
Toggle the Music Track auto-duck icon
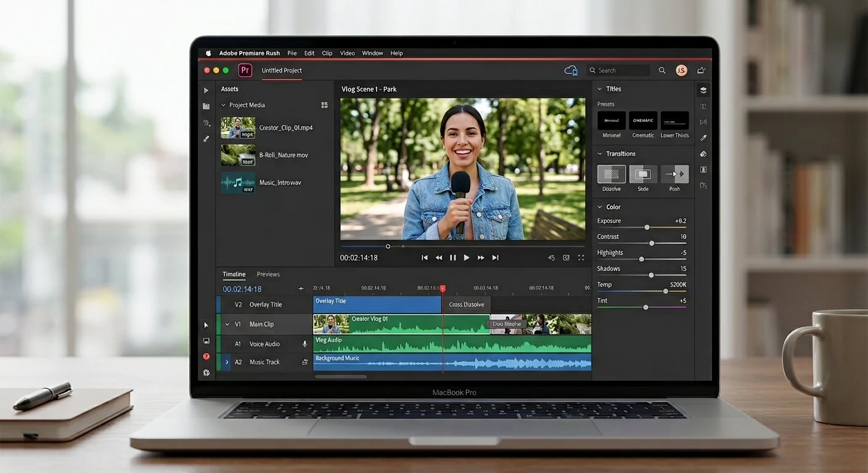click(x=305, y=362)
